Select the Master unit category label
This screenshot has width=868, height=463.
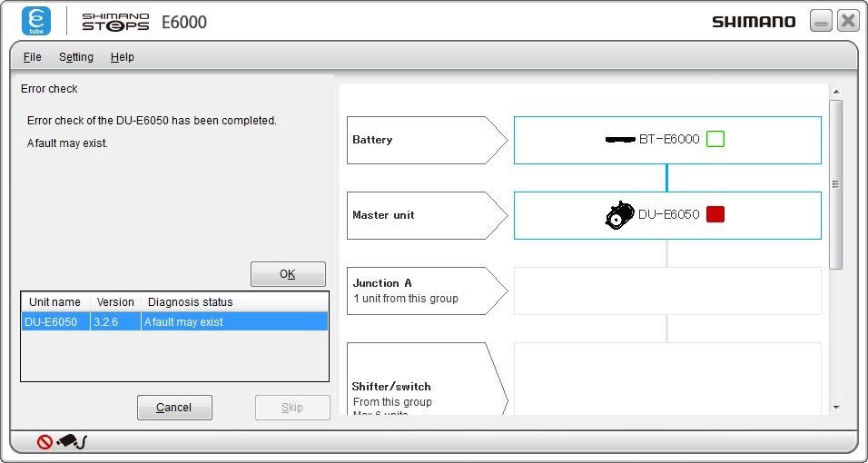[x=428, y=215]
